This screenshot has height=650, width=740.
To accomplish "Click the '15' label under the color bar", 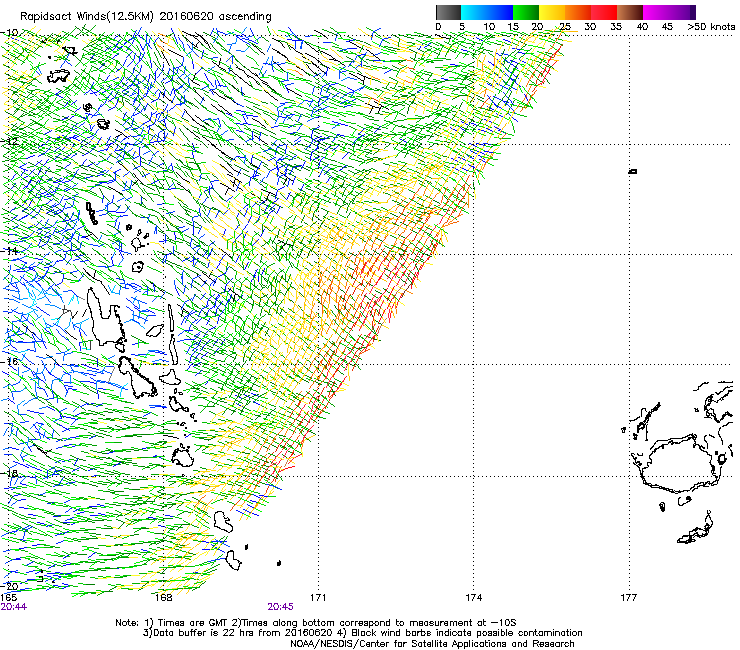I will point(513,26).
